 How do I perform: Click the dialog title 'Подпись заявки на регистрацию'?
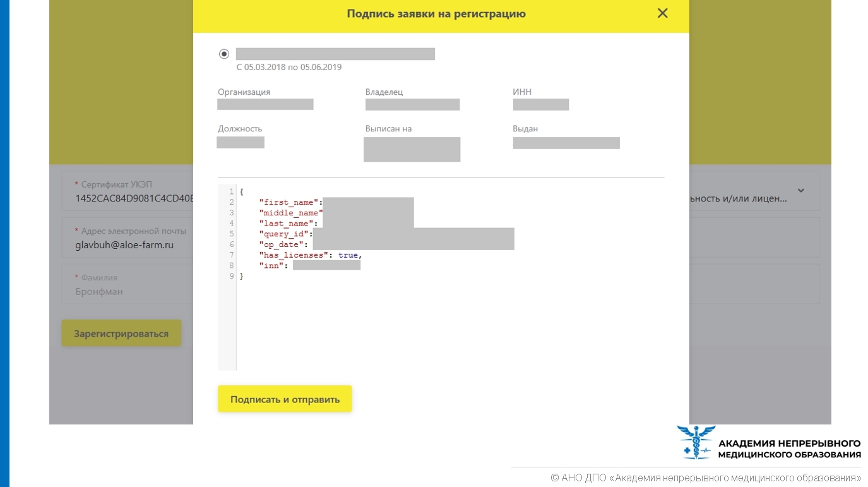436,13
